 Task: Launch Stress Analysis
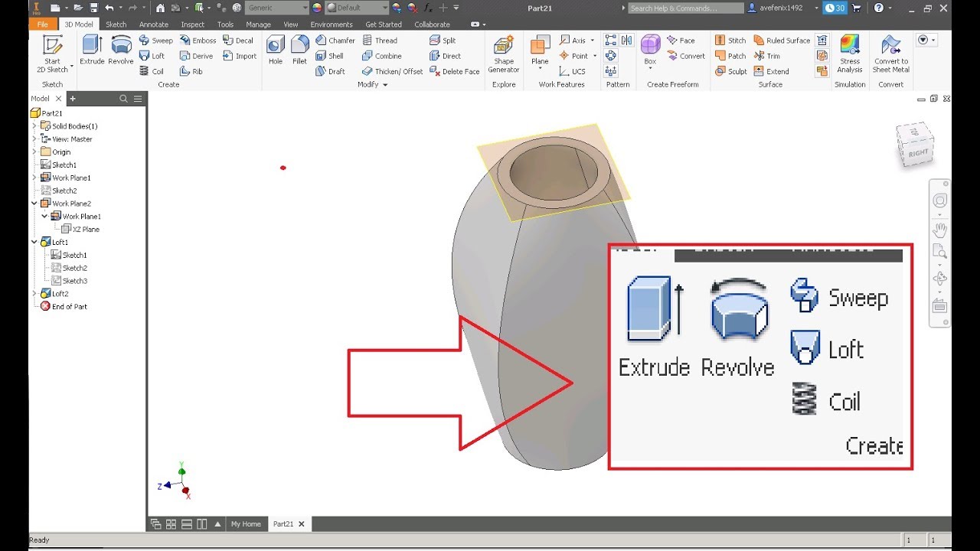[850, 54]
